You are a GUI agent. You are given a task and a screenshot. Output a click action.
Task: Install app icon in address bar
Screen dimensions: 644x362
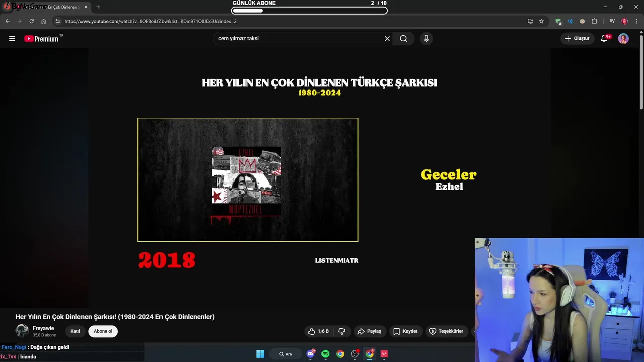click(x=530, y=21)
